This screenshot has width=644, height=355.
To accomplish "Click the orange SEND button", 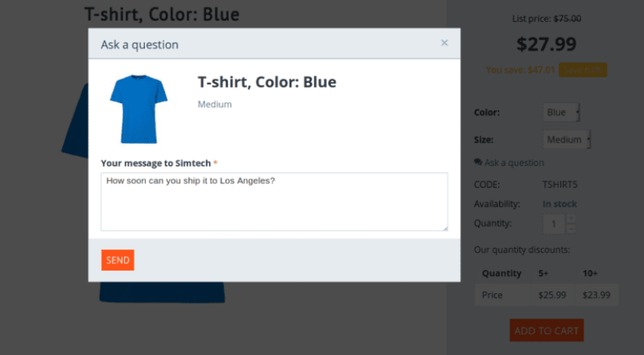I will 118,260.
